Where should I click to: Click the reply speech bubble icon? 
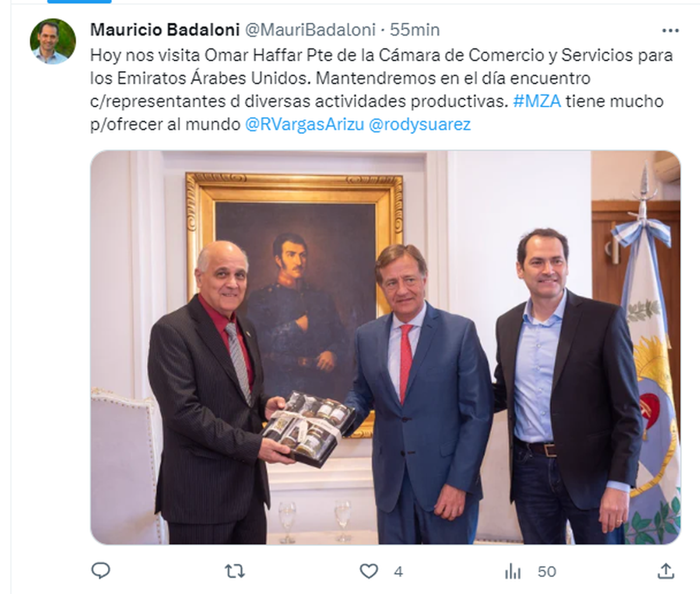(101, 571)
